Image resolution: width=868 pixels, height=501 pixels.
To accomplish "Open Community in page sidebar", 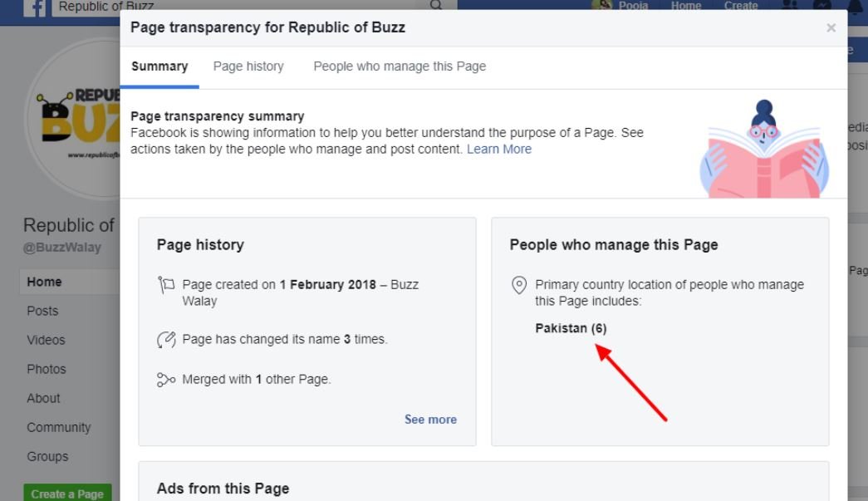I will coord(59,427).
